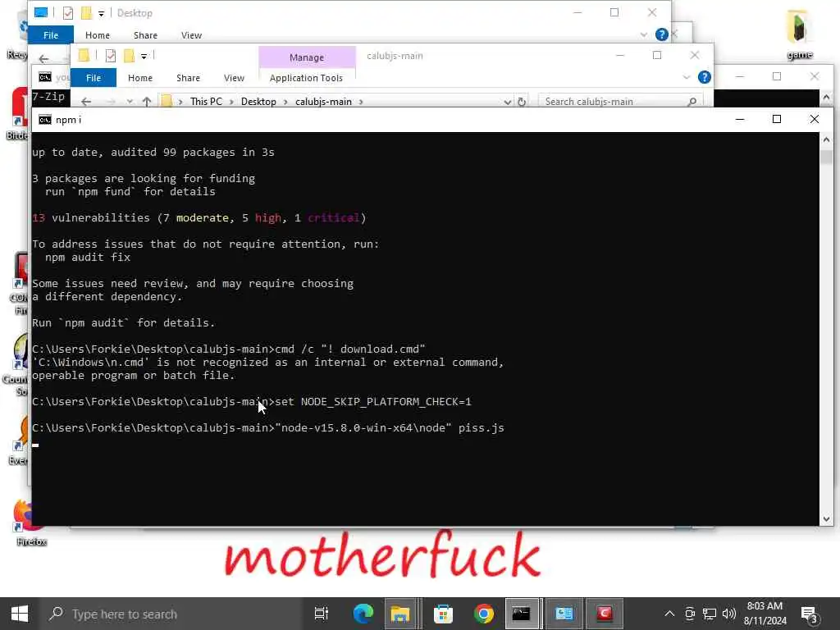Click calubjs-main in the address breadcrumb
The height and width of the screenshot is (630, 840).
pyautogui.click(x=323, y=101)
